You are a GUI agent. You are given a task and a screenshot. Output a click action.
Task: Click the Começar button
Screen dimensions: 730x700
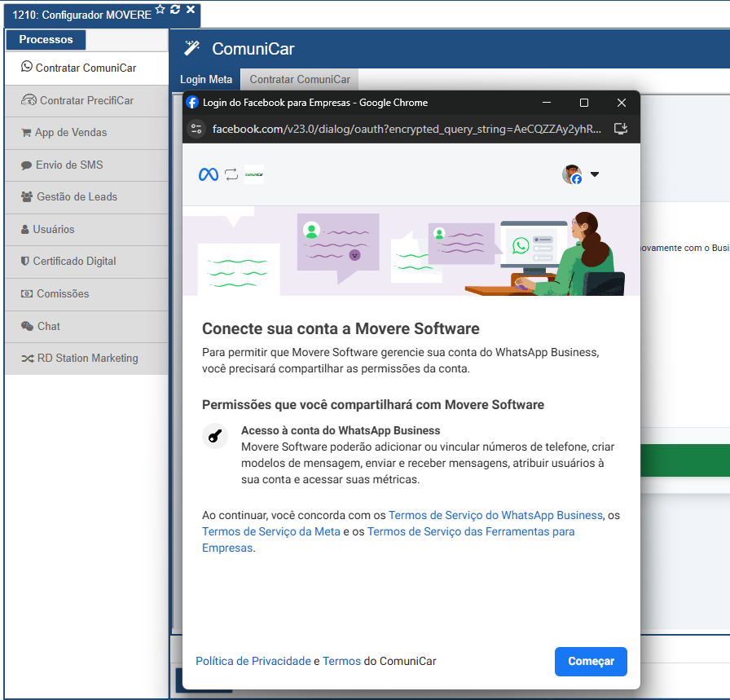[x=591, y=662]
